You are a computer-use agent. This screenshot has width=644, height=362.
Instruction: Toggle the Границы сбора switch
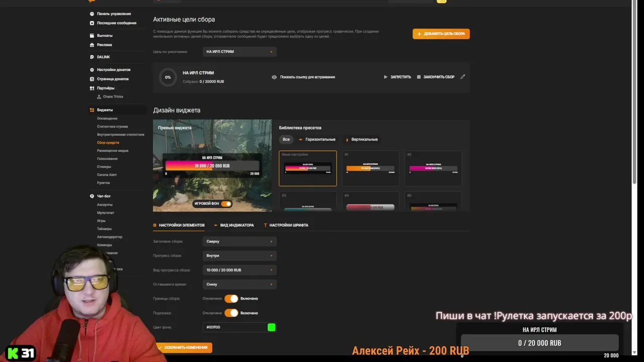click(x=231, y=299)
